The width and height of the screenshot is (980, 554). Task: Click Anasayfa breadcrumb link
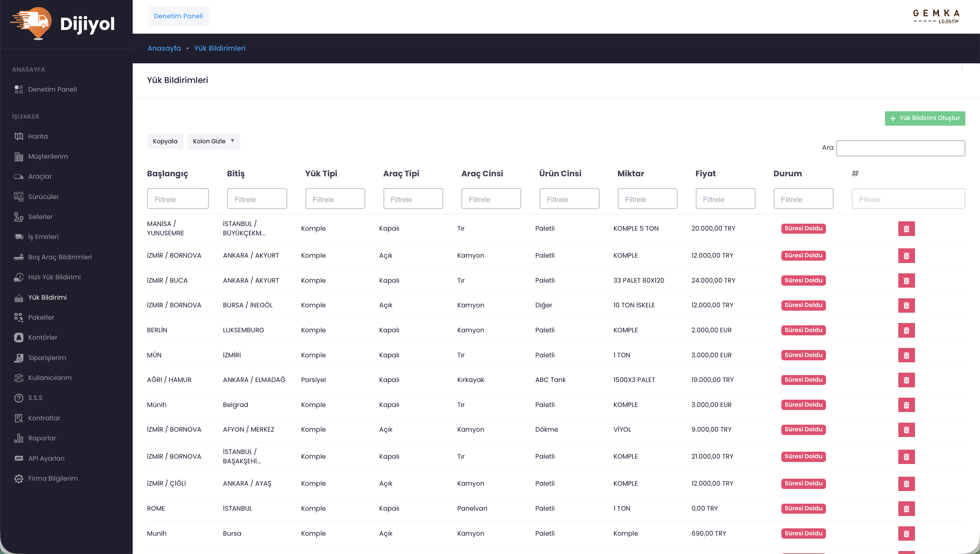click(x=164, y=48)
